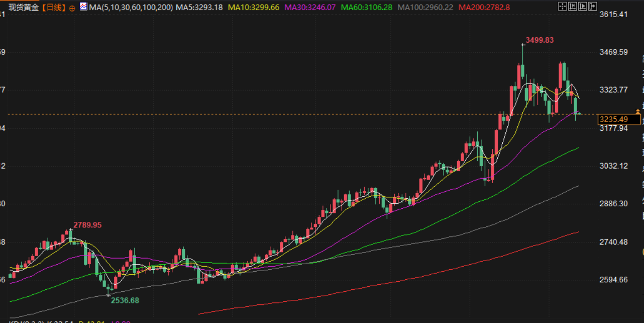Click the 3499.83 high price label

[540, 40]
